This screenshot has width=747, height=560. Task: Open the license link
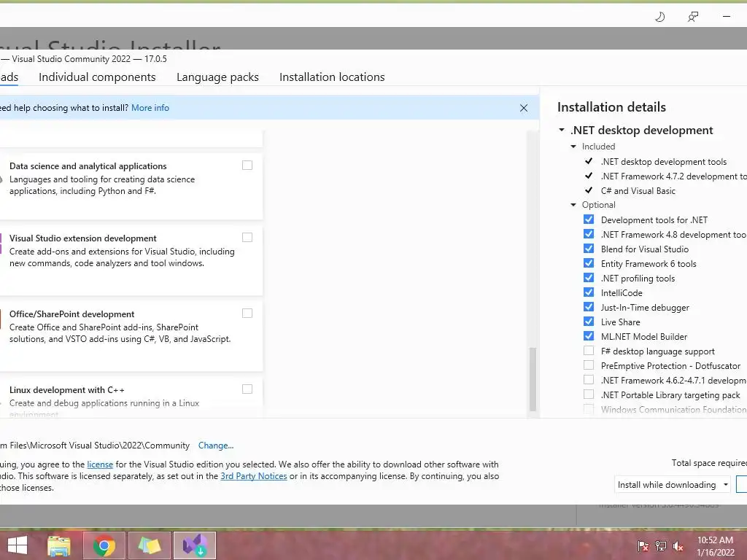100,464
